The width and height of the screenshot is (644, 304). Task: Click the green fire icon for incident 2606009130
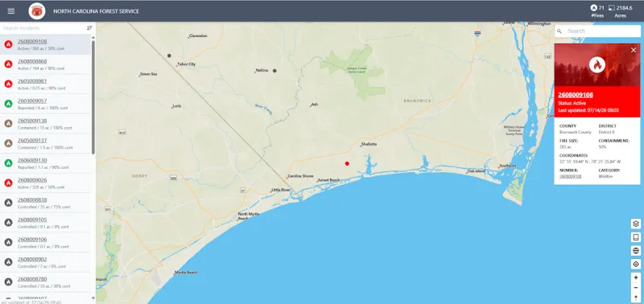(8, 163)
